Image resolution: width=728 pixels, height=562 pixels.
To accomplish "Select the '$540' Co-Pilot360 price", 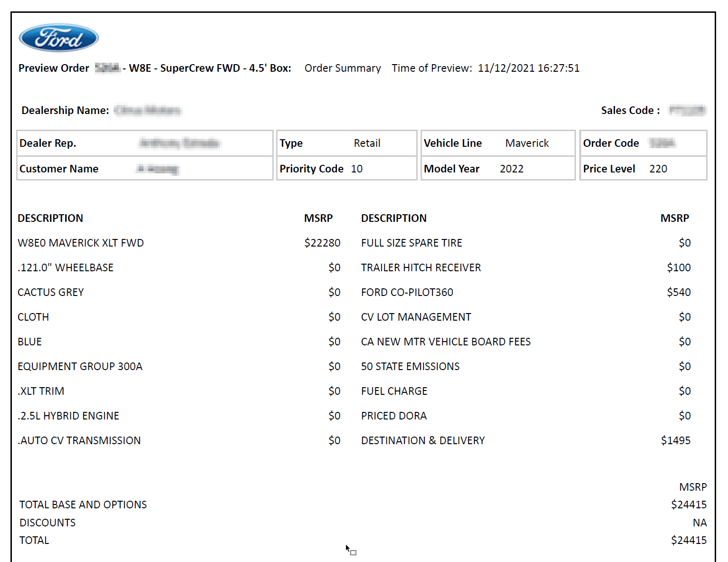I will coord(679,293).
